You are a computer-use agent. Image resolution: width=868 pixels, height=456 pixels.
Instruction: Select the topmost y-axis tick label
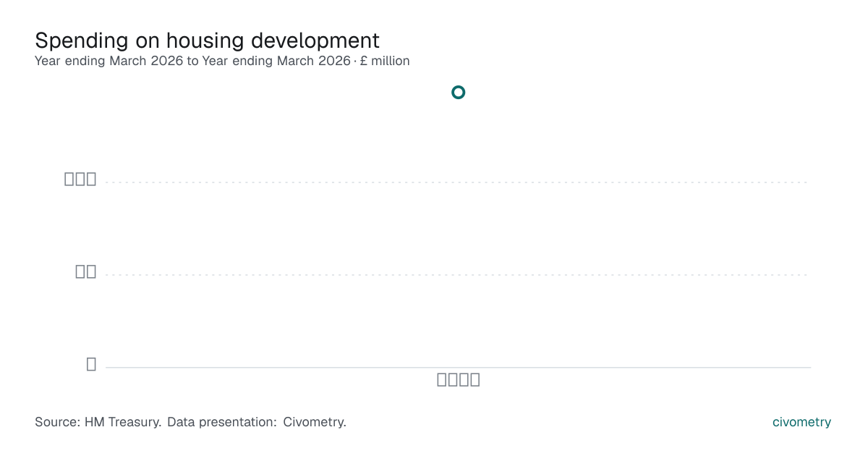click(80, 179)
